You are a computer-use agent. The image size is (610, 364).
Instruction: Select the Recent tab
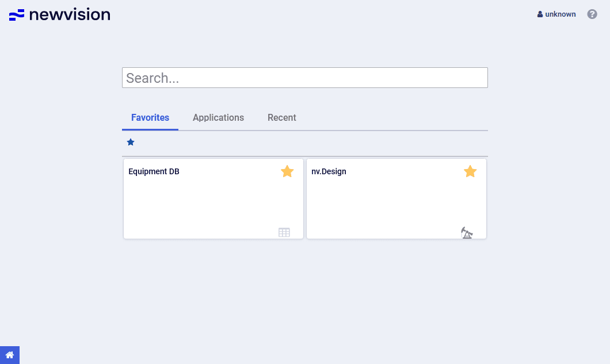pyautogui.click(x=282, y=118)
